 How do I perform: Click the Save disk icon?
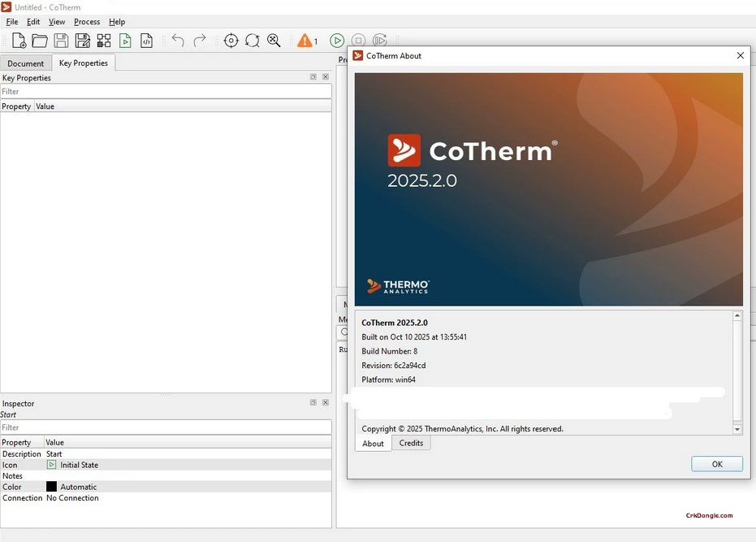(61, 41)
